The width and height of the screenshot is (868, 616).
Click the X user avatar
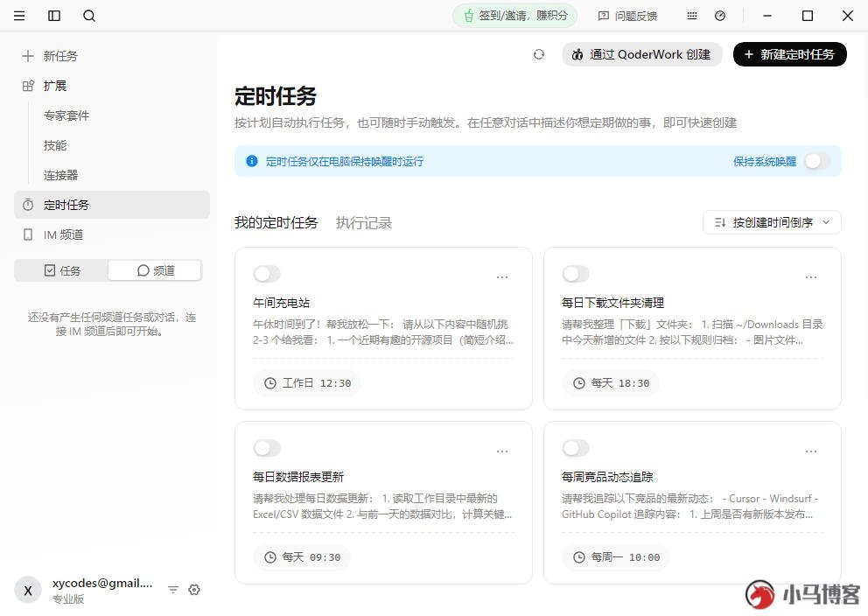coord(28,591)
